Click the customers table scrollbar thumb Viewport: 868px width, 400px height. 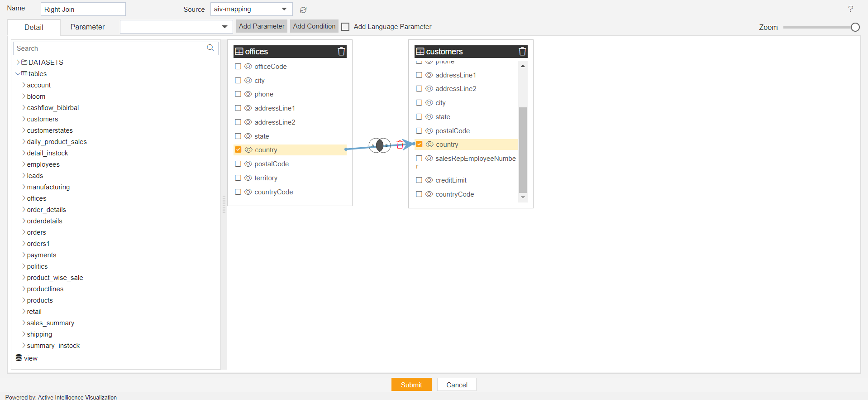(523, 150)
